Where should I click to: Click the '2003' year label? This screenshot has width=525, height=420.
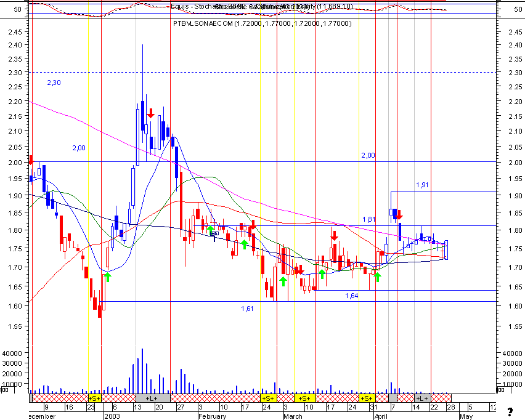[x=112, y=416]
